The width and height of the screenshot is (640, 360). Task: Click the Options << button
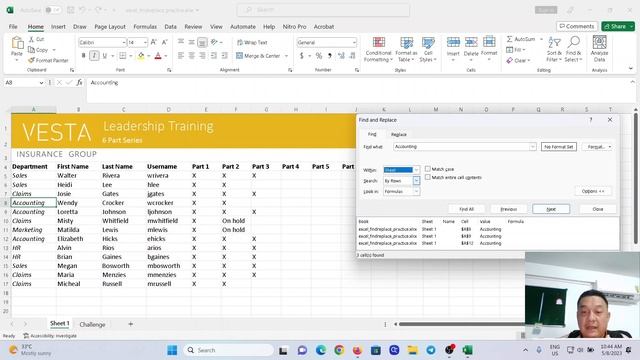point(593,191)
